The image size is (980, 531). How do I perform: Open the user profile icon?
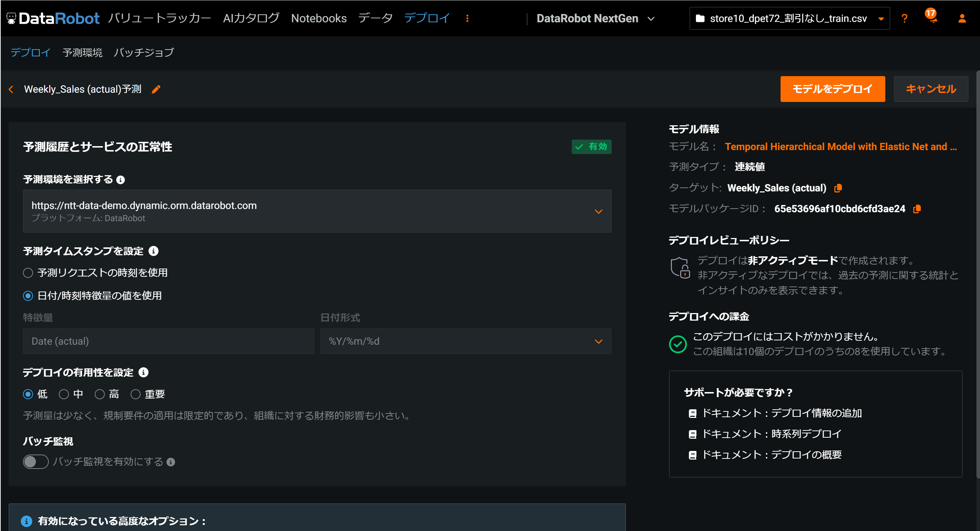[962, 18]
